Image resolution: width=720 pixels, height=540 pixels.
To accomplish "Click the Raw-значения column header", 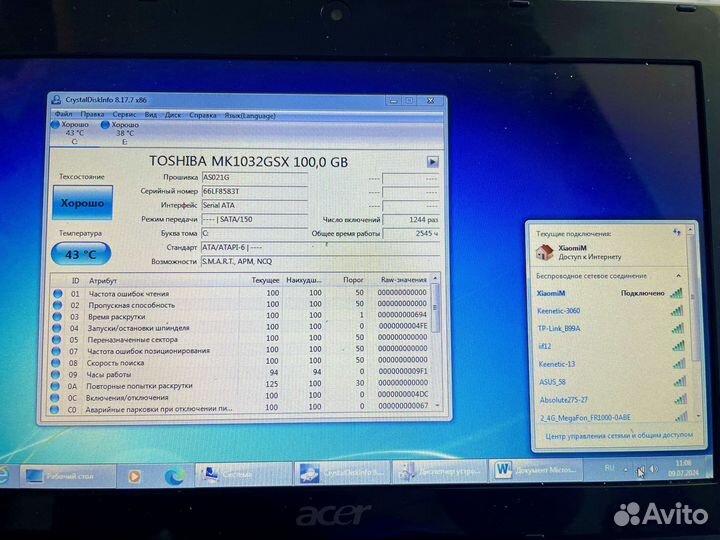I will pos(404,280).
